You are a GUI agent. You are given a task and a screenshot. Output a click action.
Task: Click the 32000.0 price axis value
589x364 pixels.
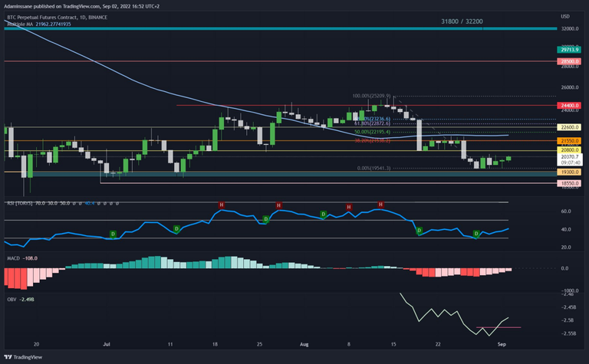(570, 29)
